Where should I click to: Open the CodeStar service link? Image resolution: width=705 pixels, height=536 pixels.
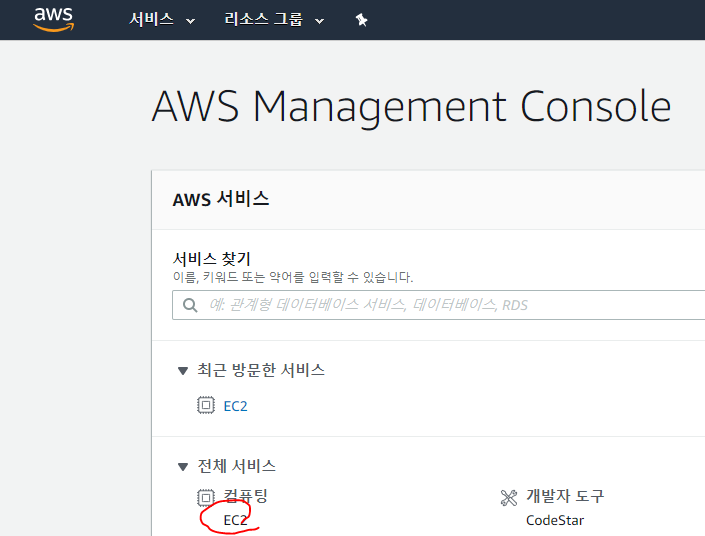pos(555,520)
